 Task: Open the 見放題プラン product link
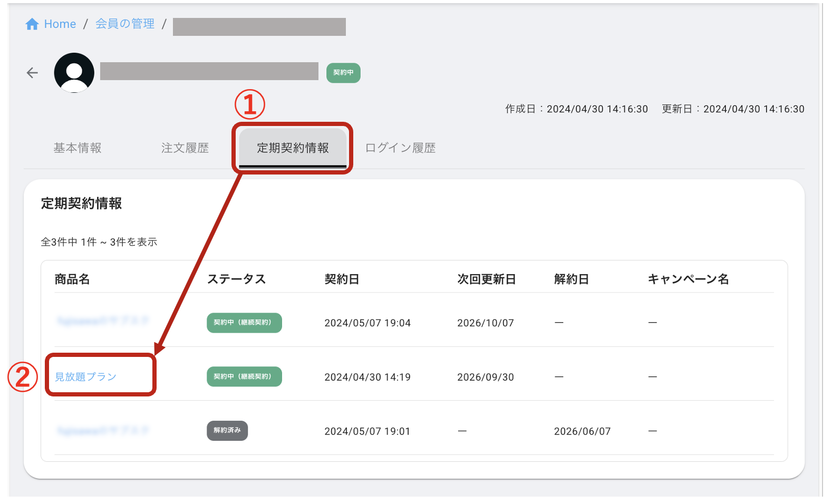point(86,377)
